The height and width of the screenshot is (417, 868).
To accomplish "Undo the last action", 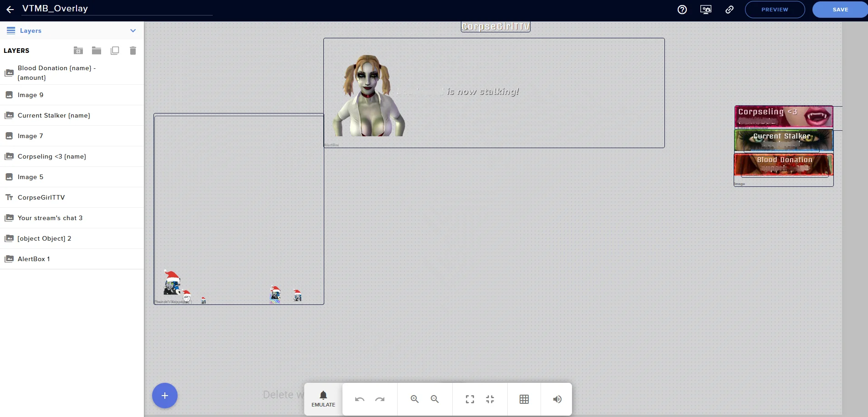I will pos(360,399).
